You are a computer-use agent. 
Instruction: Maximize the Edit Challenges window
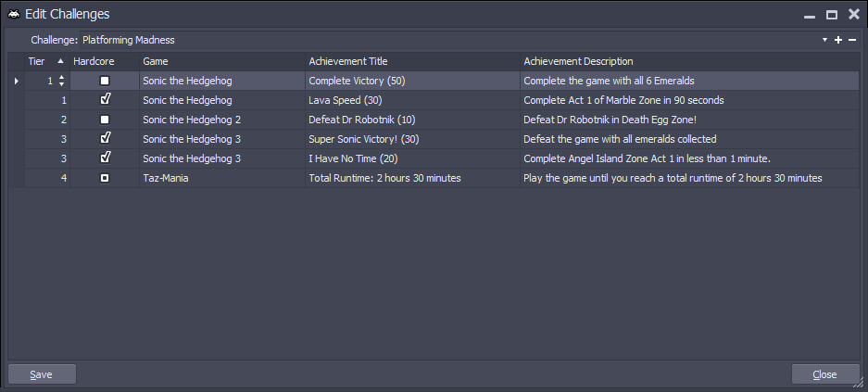[832, 15]
